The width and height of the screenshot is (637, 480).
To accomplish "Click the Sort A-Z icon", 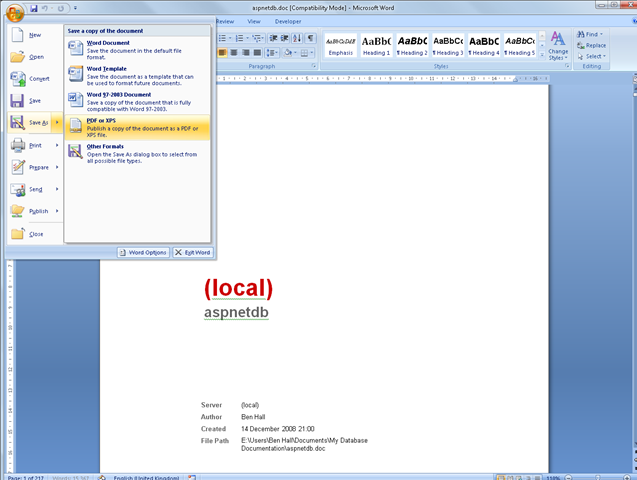I will [x=297, y=38].
